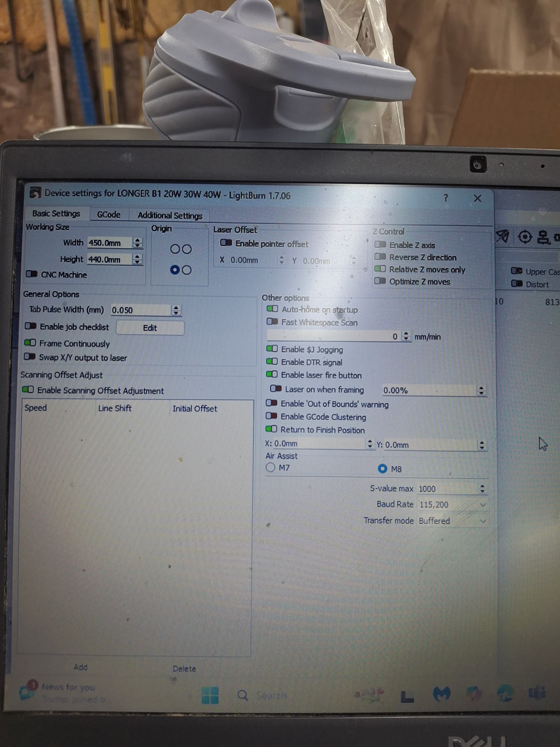
Task: Toggle Enable job checklist
Action: (30, 326)
